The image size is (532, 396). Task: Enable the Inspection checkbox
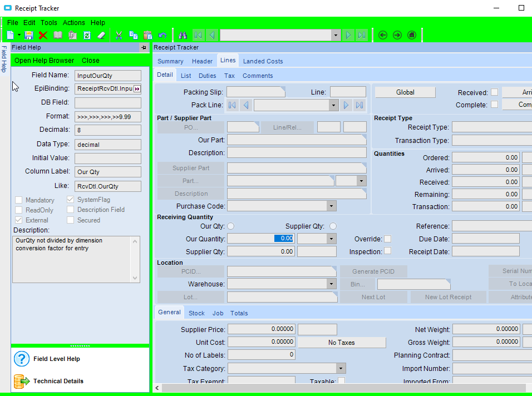point(388,251)
